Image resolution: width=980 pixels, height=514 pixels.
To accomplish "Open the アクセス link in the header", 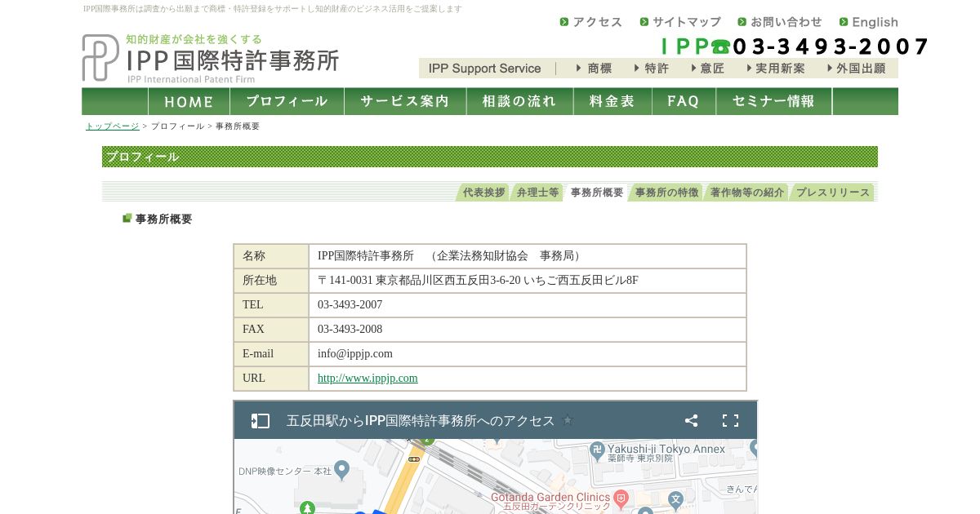I will (591, 22).
